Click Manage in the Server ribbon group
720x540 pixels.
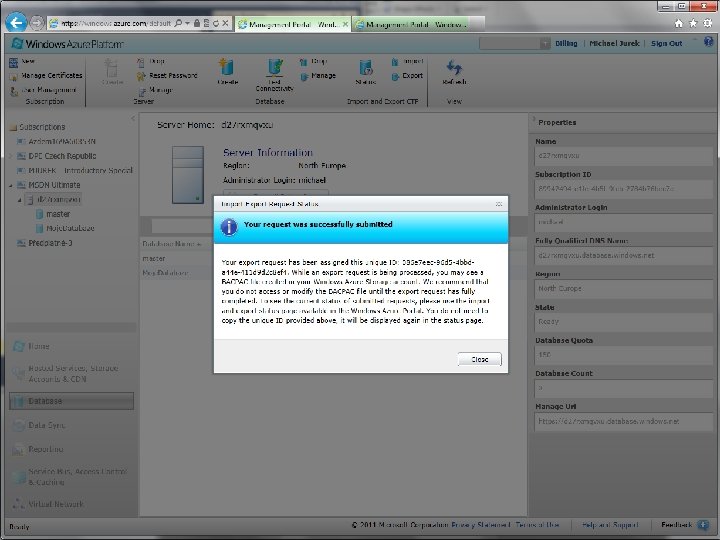pyautogui.click(x=160, y=90)
